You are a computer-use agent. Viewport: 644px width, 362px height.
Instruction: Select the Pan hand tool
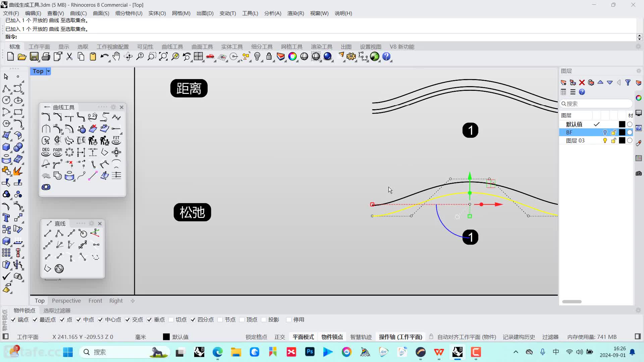click(x=116, y=57)
